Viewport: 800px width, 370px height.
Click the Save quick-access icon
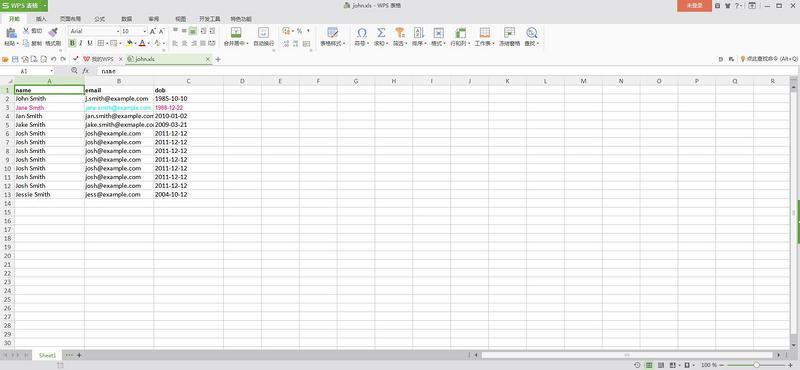[x=15, y=59]
